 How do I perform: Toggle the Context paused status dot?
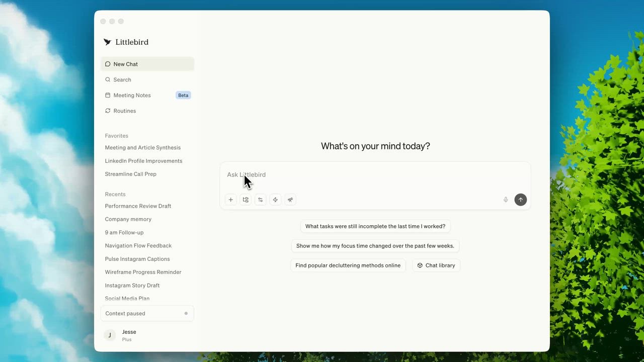tap(186, 313)
